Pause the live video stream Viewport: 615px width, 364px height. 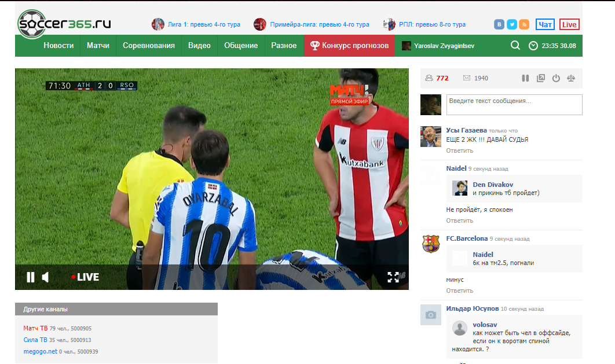(x=30, y=277)
